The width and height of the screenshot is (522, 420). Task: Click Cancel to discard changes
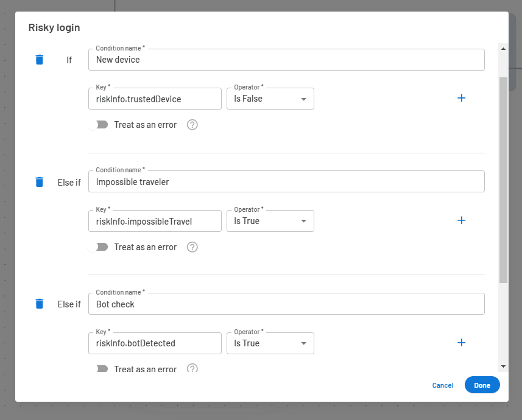[x=442, y=385]
